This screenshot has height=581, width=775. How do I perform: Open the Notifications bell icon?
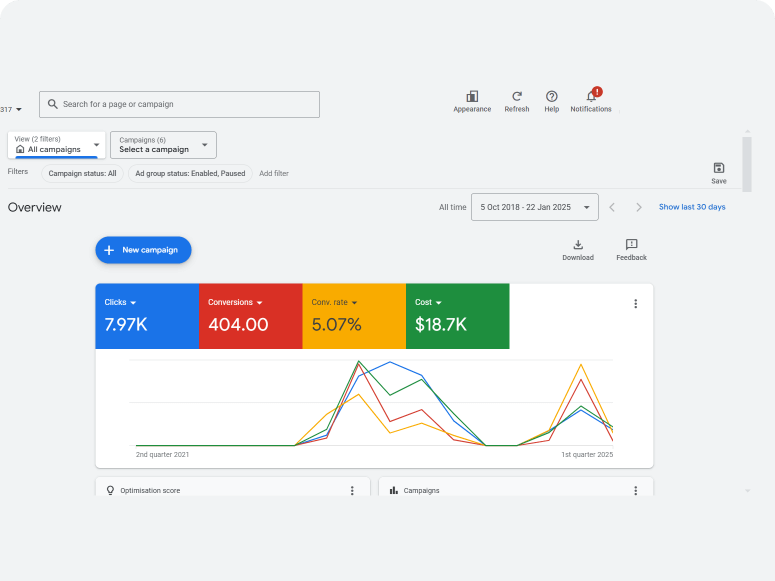coord(591,96)
